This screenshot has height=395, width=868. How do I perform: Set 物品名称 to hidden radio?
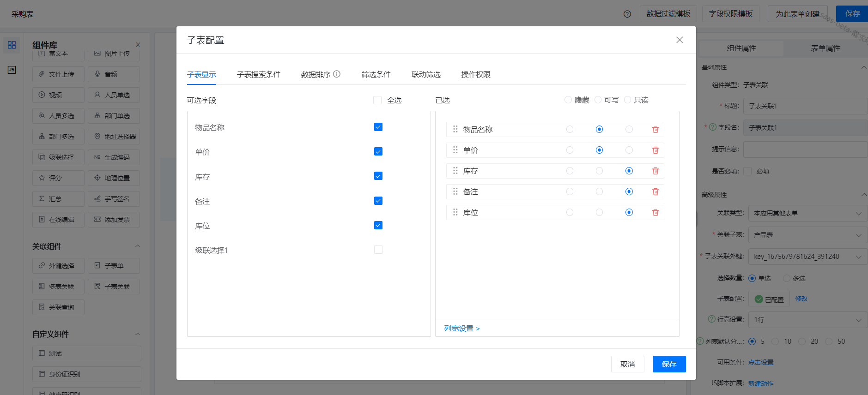click(570, 129)
